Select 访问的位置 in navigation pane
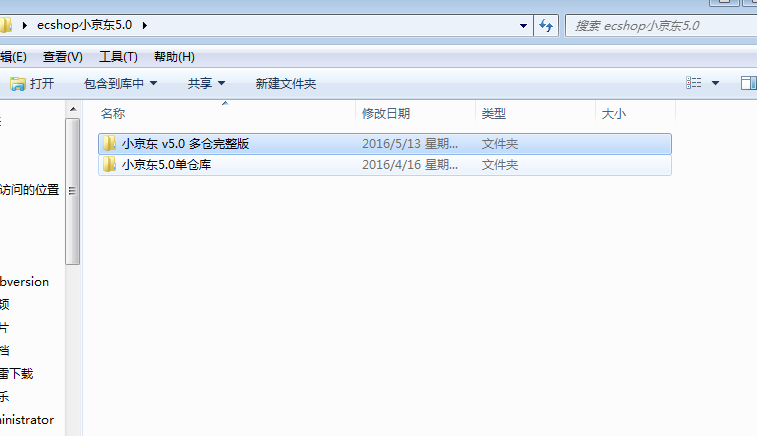The height and width of the screenshot is (436, 757). pos(29,190)
